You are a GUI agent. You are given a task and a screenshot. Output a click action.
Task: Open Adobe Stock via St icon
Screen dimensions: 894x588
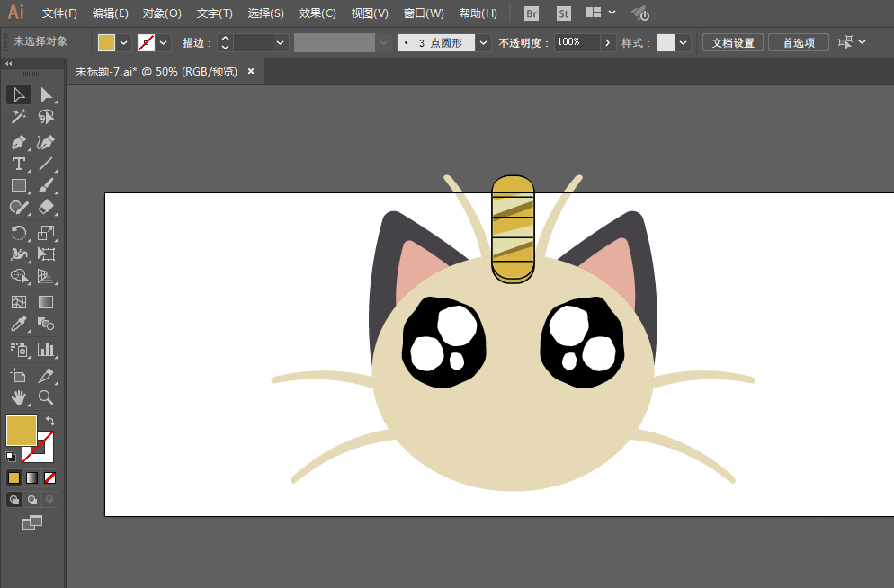[x=564, y=13]
